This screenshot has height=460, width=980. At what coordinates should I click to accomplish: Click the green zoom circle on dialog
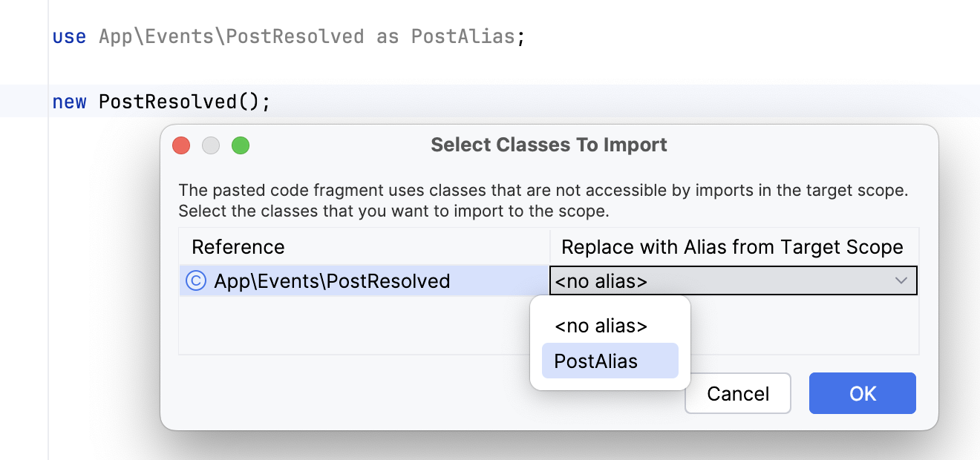click(241, 145)
